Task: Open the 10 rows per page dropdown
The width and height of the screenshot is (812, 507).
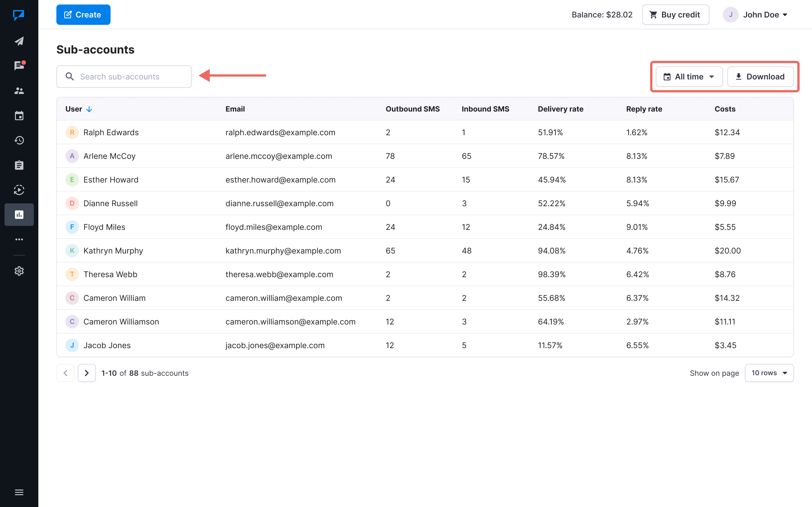Action: pyautogui.click(x=769, y=373)
